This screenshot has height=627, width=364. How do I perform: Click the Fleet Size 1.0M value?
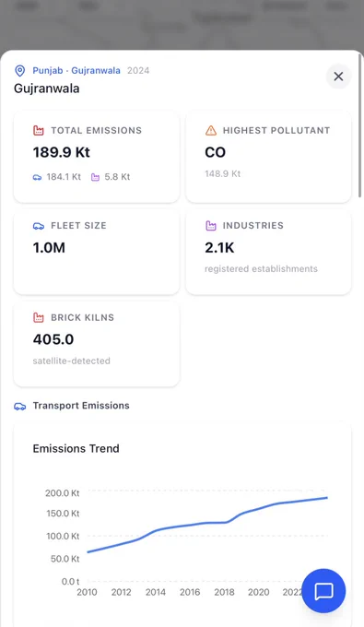pyautogui.click(x=49, y=248)
